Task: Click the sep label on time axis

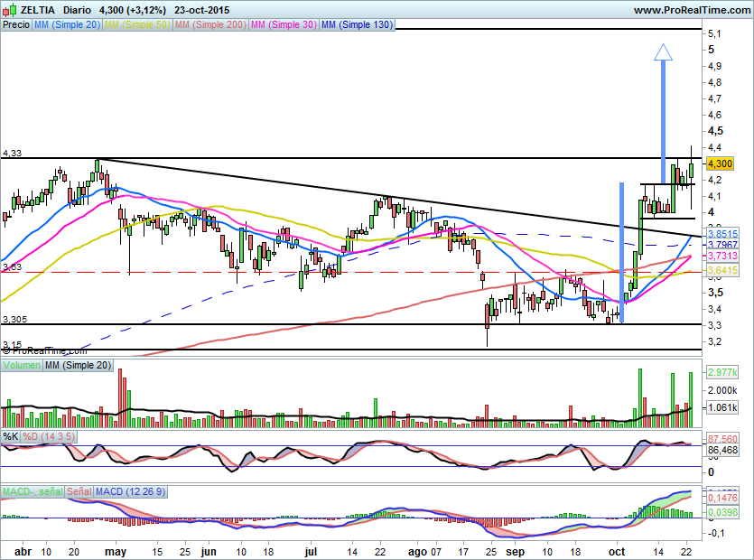Action: click(x=515, y=552)
